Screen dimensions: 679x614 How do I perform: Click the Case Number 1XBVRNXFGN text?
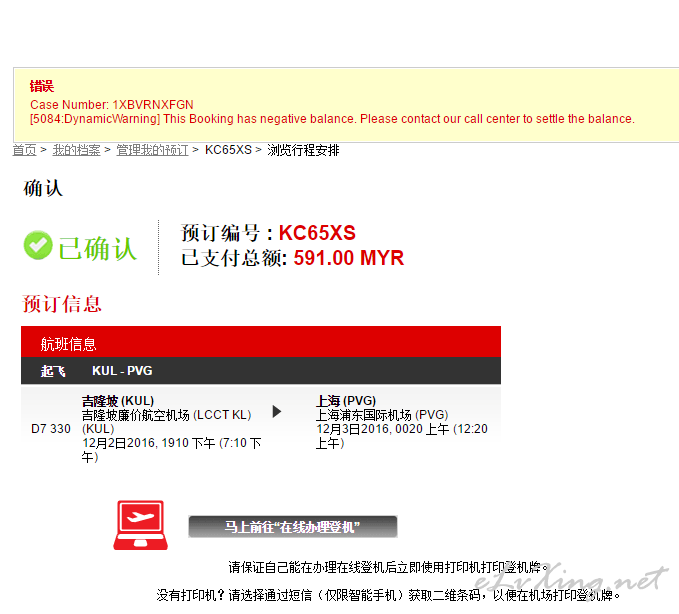(111, 104)
